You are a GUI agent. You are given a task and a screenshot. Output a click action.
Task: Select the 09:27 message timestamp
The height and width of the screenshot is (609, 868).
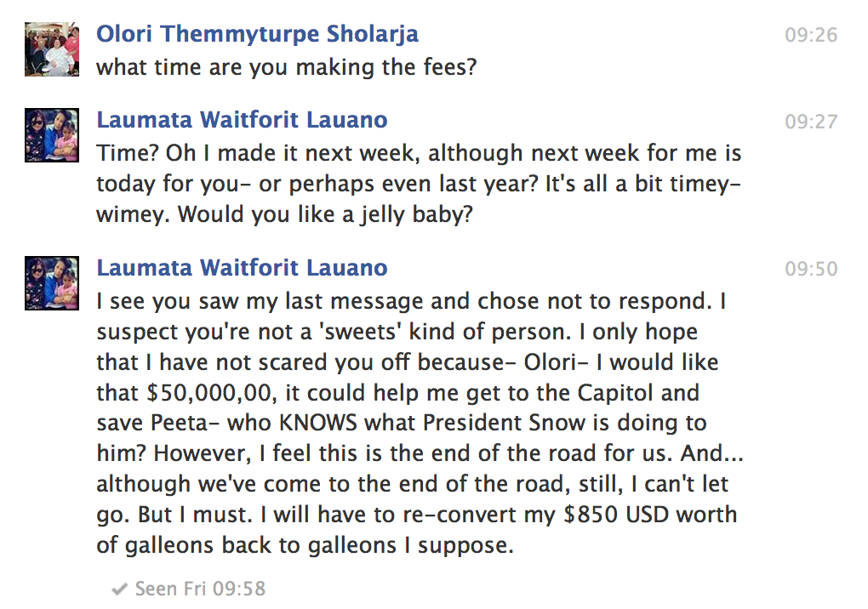point(810,122)
